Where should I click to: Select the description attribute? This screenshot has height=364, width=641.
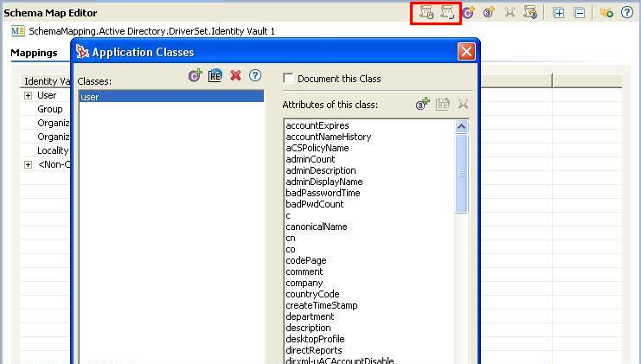point(308,328)
